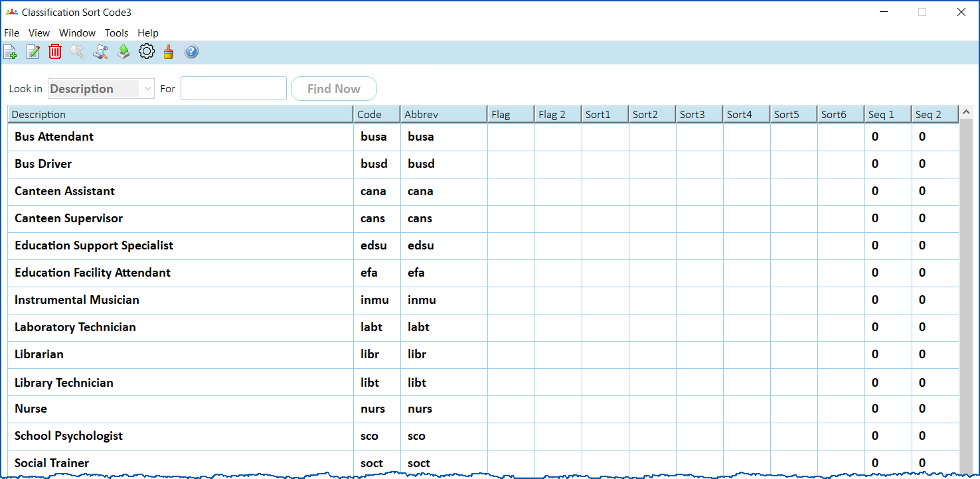Select the School Psychologist row

click(x=483, y=436)
